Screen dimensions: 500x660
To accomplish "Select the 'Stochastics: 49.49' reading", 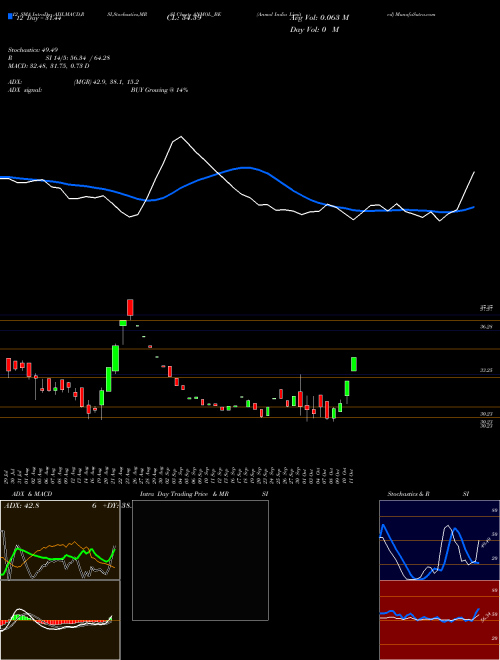I will point(32,49).
